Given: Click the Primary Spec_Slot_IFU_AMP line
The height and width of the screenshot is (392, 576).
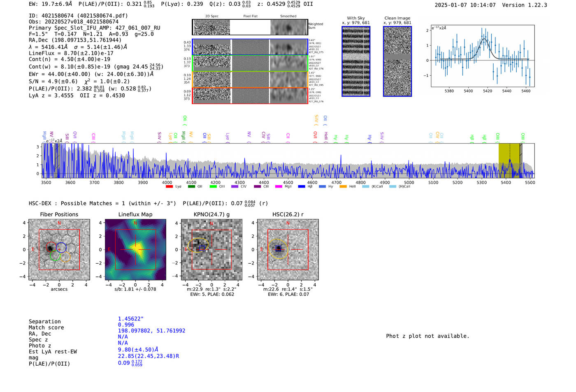Looking at the screenshot, I should tap(95, 28).
